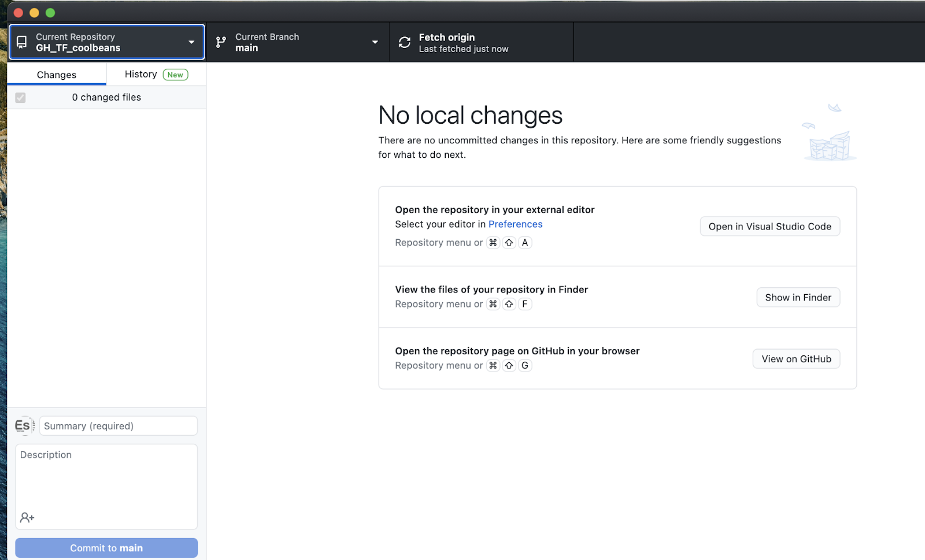Image resolution: width=925 pixels, height=560 pixels.
Task: Click the main branch name in toolbar
Action: tap(246, 48)
